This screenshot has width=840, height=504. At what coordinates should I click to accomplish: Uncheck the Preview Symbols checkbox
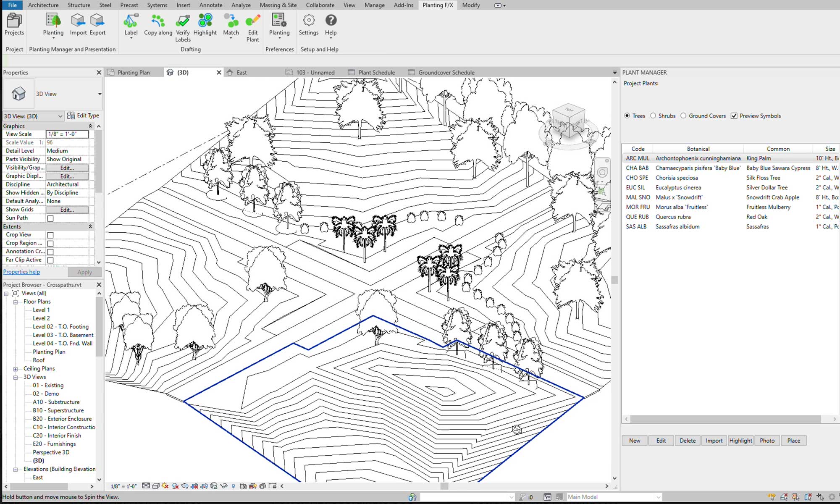(x=734, y=116)
